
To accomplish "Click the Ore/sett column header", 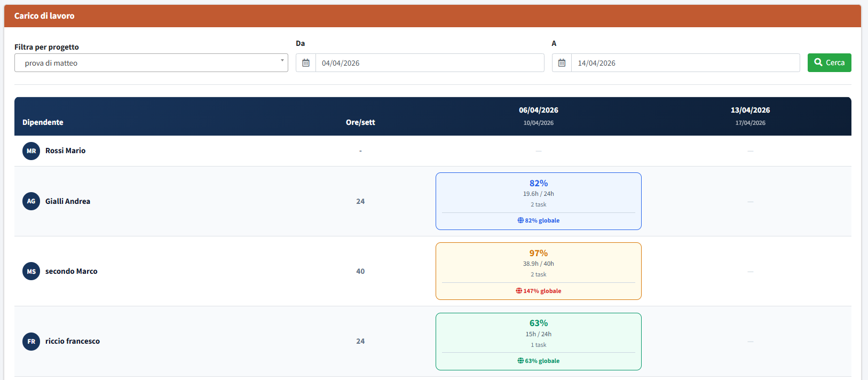I will [x=360, y=122].
